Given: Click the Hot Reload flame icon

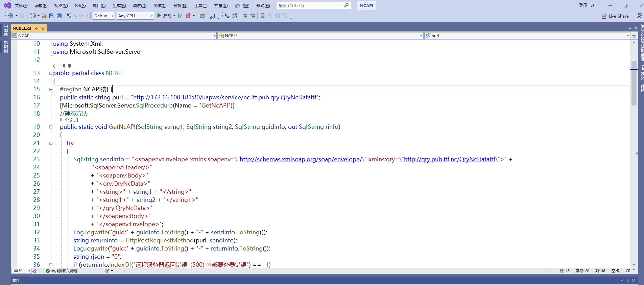Looking at the screenshot, I should click(x=188, y=16).
